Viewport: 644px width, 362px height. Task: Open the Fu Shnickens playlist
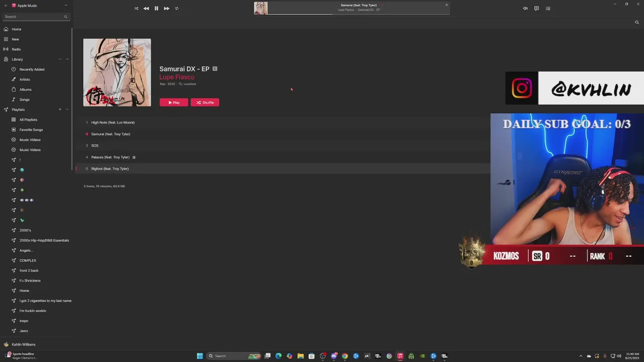[x=30, y=281]
